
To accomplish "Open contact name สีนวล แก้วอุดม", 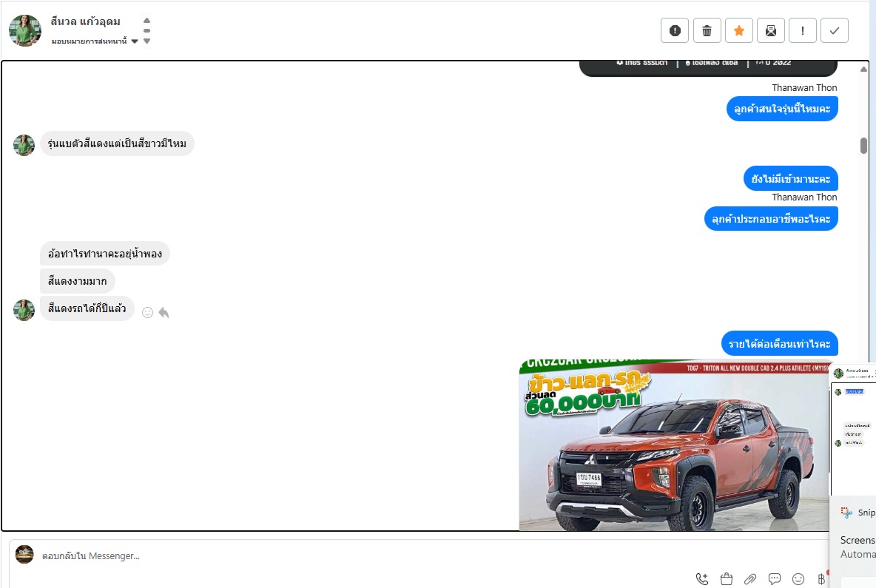I will 86,21.
